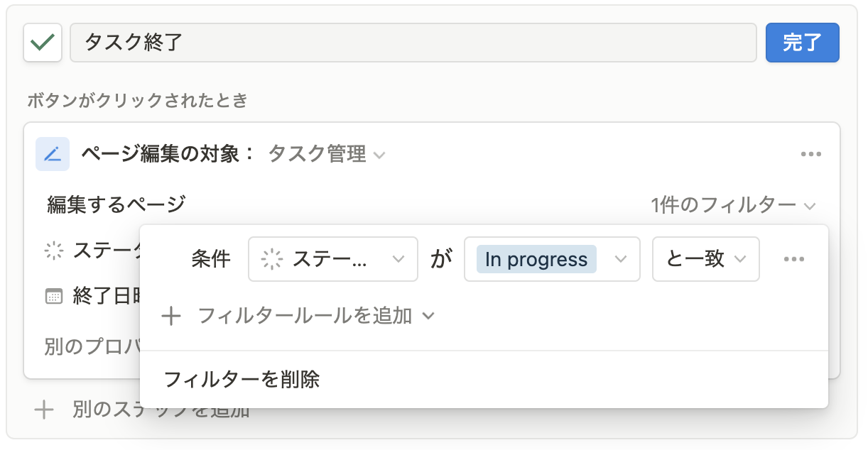
Task: Open the と一致 operator dropdown
Action: click(x=706, y=259)
